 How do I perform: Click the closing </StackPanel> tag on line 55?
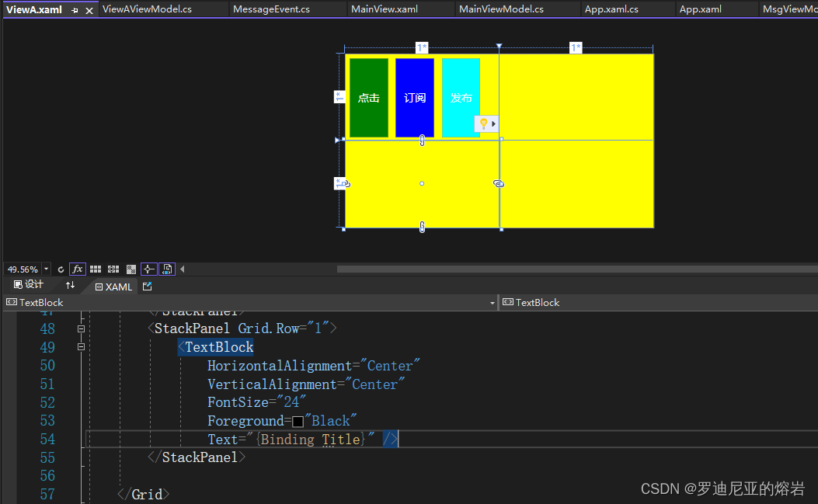pos(197,457)
